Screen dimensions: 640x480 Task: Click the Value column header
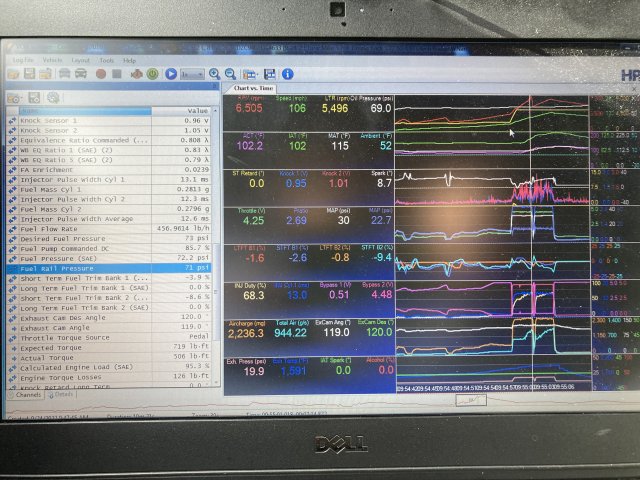[x=197, y=110]
